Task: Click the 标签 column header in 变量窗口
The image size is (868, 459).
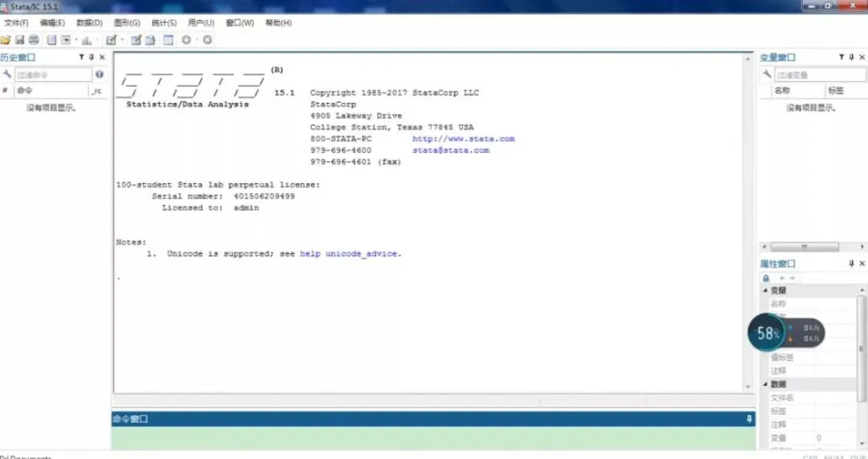Action: click(x=845, y=90)
